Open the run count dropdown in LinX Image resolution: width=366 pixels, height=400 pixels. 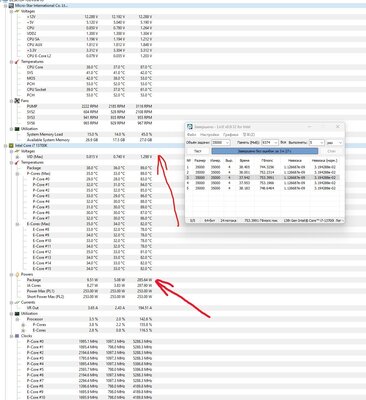click(316, 142)
